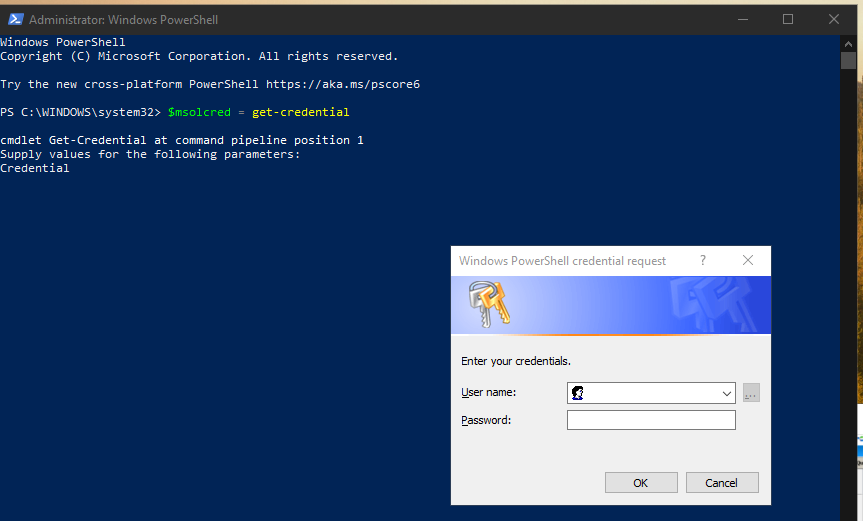Click the help question mark in credential dialog
The image size is (863, 521).
point(703,260)
